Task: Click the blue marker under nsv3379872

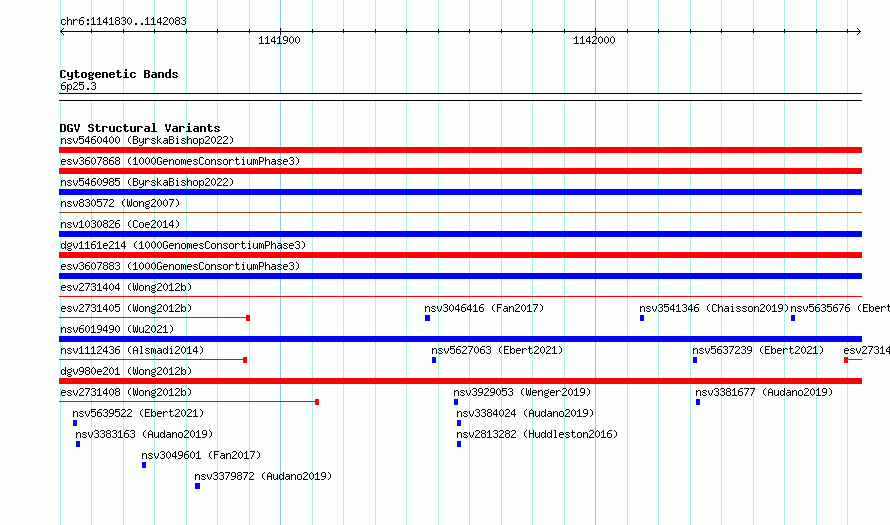Action: (197, 486)
